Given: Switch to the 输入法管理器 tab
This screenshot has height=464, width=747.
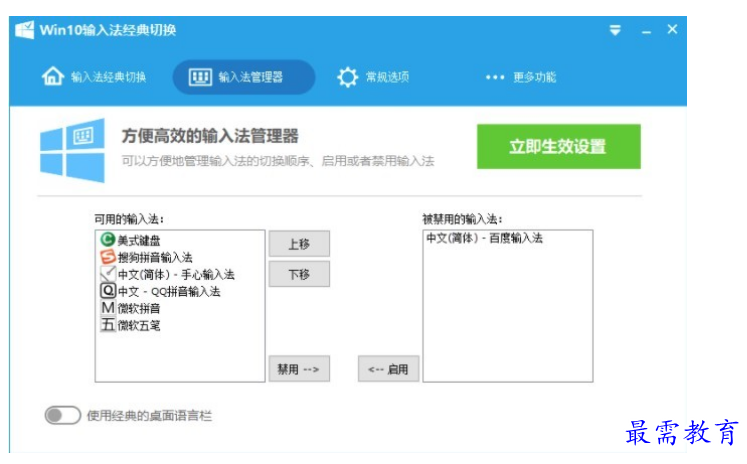Looking at the screenshot, I should (243, 77).
